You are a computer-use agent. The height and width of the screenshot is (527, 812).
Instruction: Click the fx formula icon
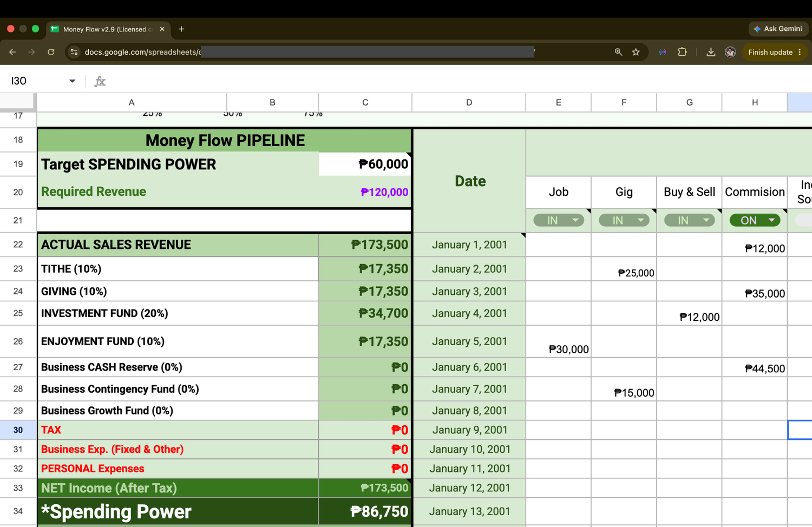100,81
